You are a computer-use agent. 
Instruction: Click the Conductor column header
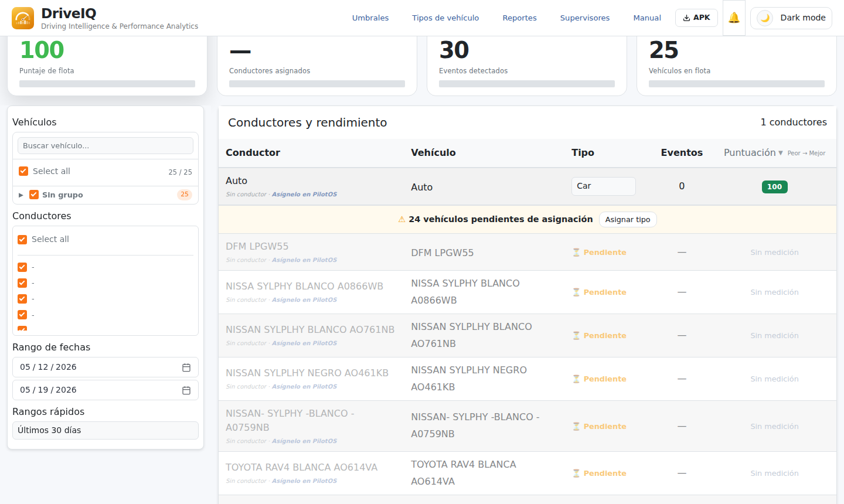[x=253, y=152]
